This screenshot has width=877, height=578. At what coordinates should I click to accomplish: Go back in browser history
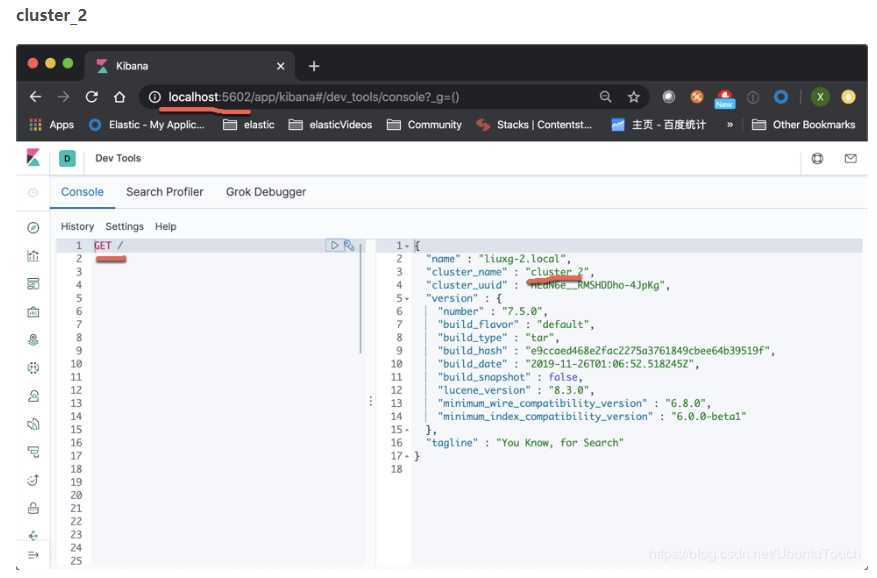pyautogui.click(x=35, y=97)
